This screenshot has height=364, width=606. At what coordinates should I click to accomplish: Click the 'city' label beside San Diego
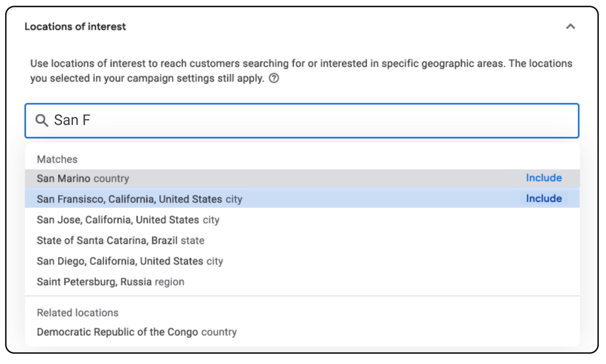click(x=215, y=261)
